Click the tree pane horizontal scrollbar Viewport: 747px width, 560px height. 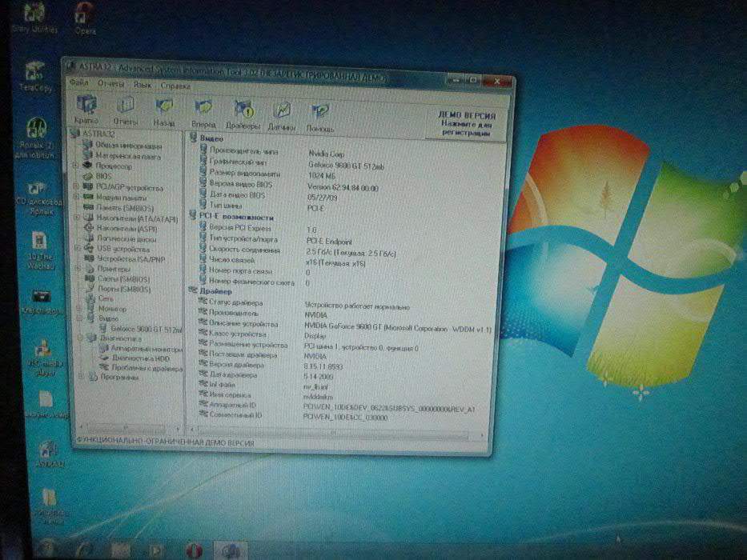(x=130, y=428)
